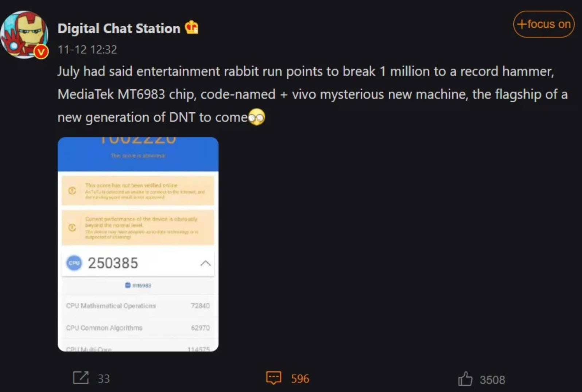Open the AnTuTu benchmark screenshot thumbnail
This screenshot has width=582, height=392.
138,244
